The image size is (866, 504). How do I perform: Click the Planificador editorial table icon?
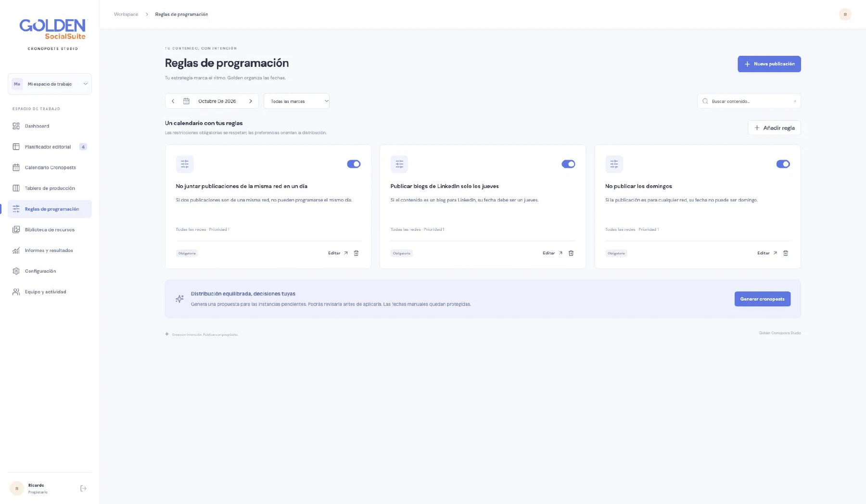[16, 147]
